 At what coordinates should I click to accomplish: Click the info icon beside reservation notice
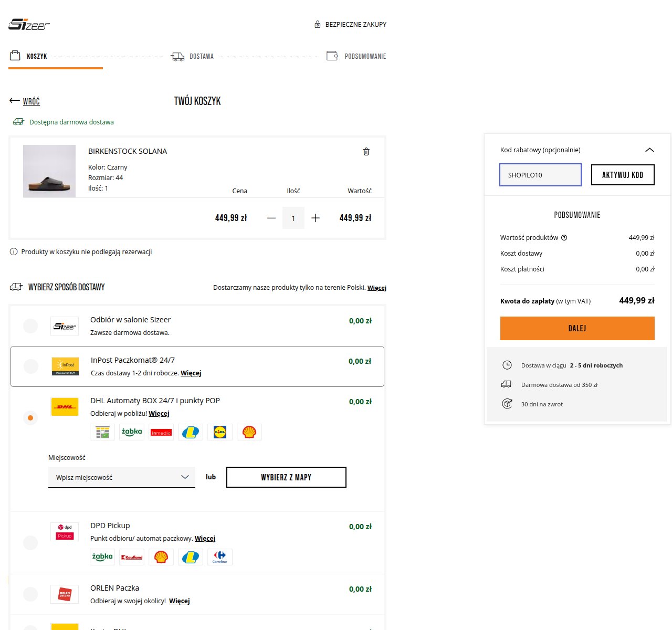pyautogui.click(x=14, y=252)
